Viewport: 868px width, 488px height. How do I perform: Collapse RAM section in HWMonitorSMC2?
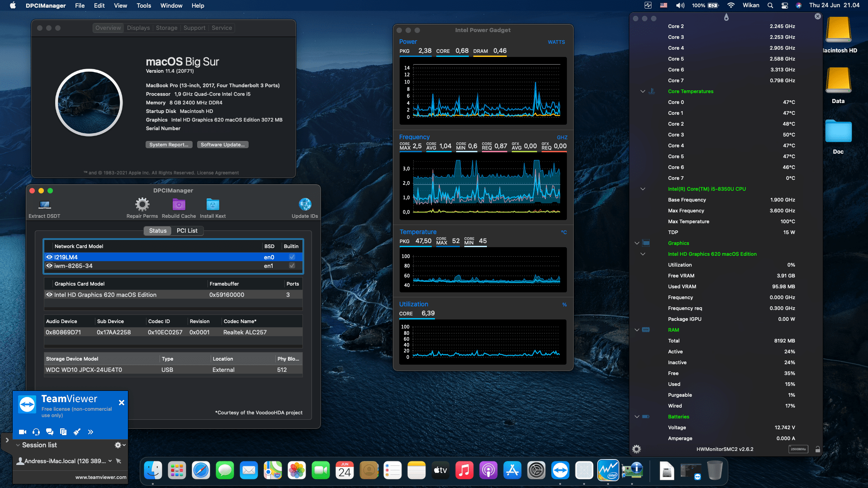[x=637, y=330]
